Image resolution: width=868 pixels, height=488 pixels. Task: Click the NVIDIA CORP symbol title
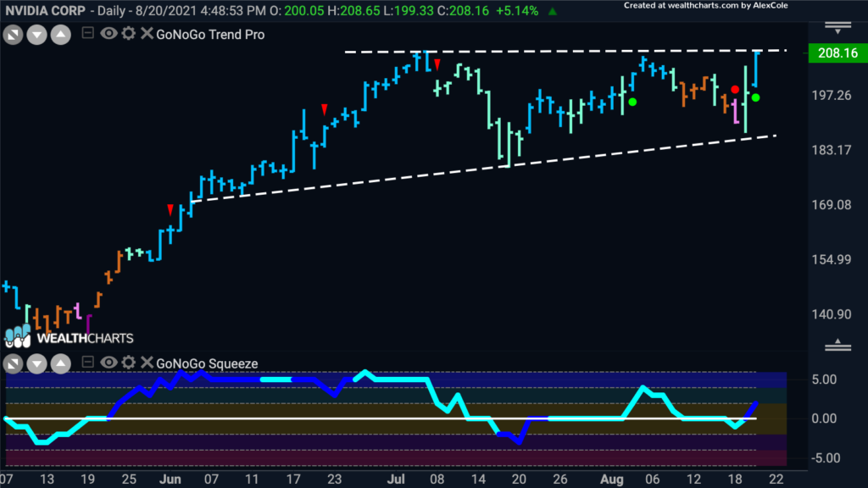46,11
